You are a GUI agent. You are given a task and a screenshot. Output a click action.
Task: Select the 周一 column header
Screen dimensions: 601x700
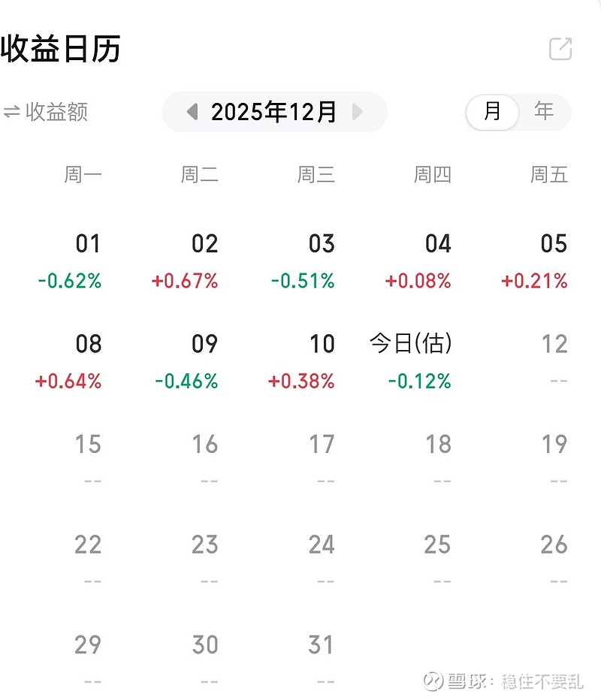83,175
